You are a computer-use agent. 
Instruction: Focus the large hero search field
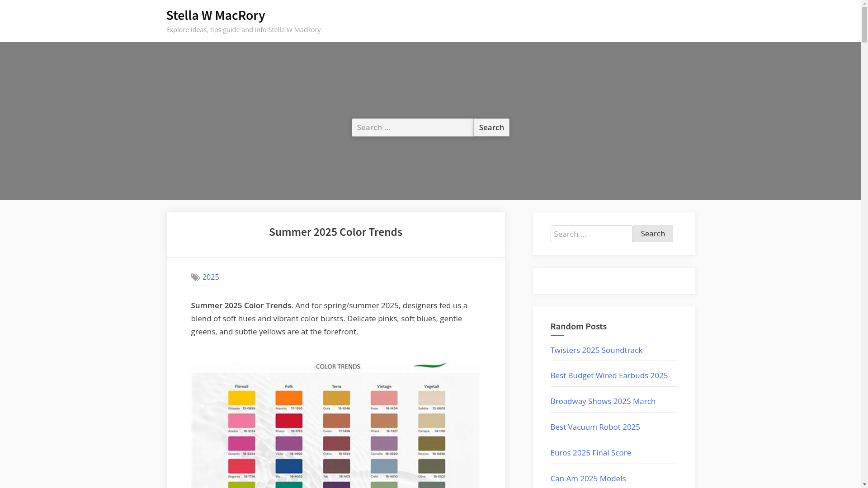(412, 127)
